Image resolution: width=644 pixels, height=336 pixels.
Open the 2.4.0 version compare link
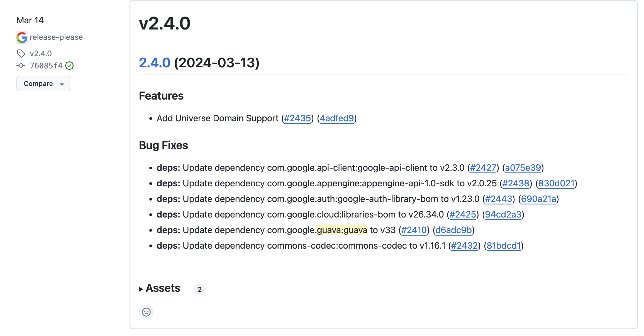click(x=155, y=63)
